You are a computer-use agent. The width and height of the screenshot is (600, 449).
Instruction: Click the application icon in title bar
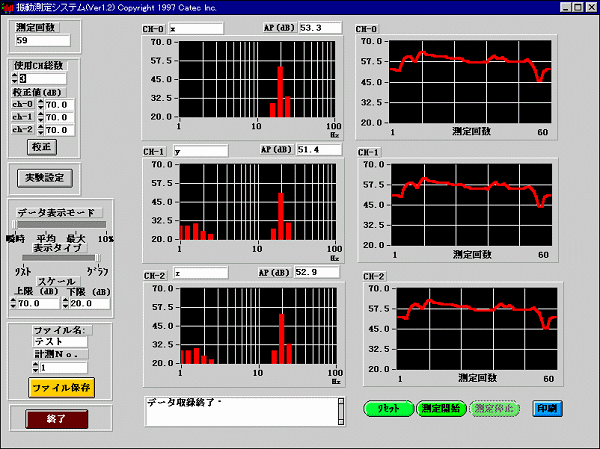point(8,7)
